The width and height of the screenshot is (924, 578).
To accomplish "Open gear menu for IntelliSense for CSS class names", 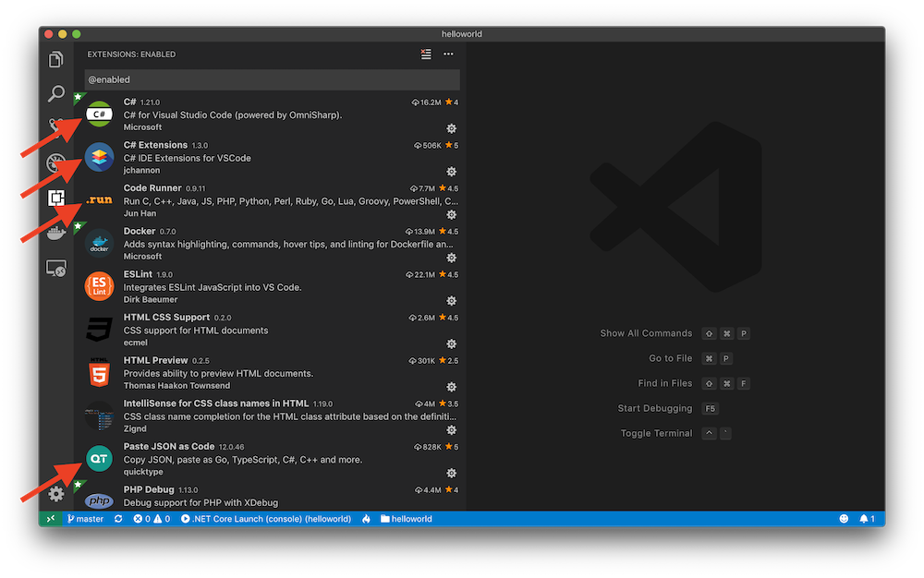I will (x=452, y=429).
